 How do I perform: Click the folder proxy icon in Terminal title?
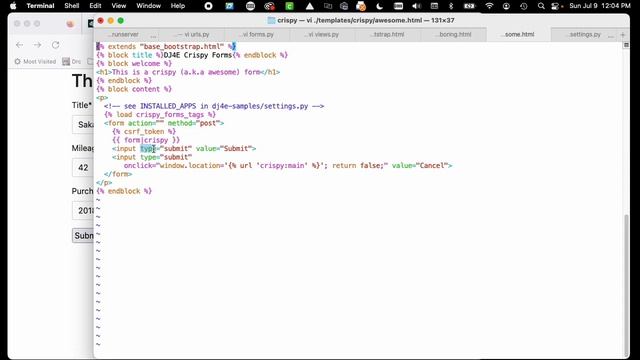[271, 20]
